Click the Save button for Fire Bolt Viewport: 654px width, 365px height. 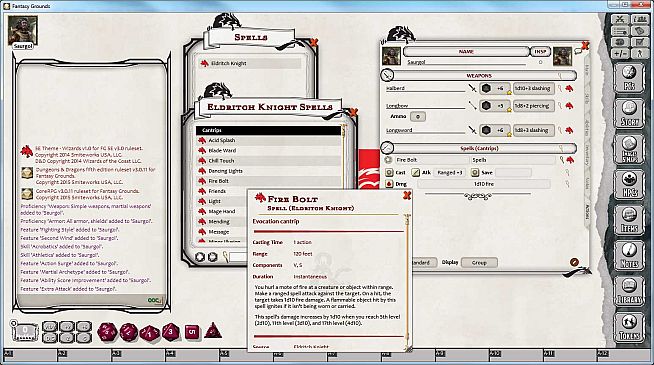point(475,172)
